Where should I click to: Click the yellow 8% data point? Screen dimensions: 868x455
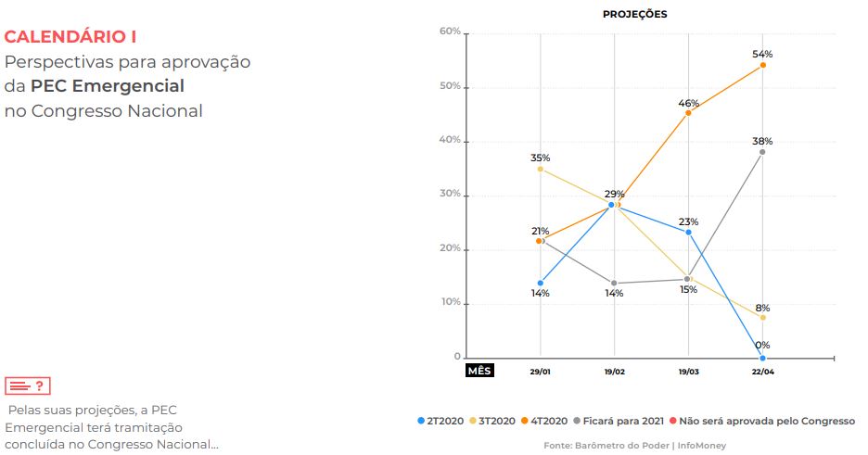tap(762, 317)
